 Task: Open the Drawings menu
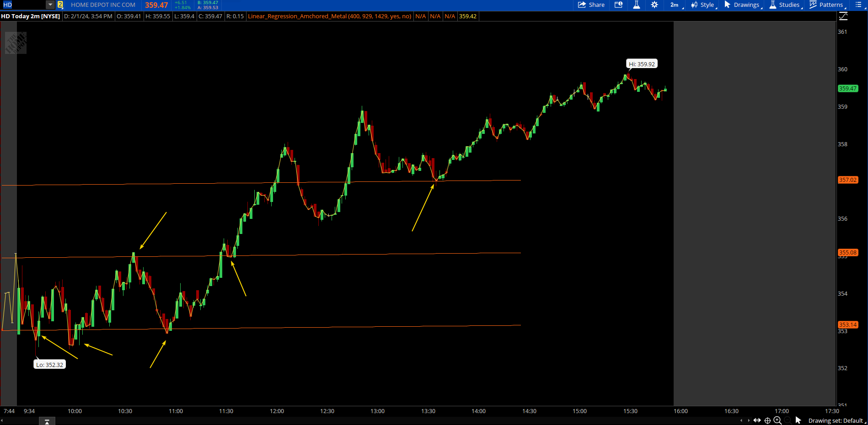pyautogui.click(x=743, y=5)
